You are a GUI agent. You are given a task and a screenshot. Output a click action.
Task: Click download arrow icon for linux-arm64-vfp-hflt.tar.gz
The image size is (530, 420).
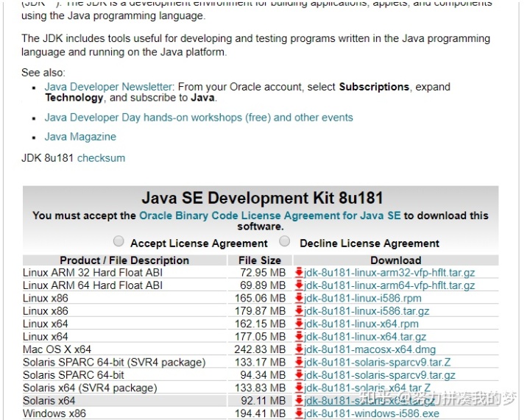click(x=299, y=285)
